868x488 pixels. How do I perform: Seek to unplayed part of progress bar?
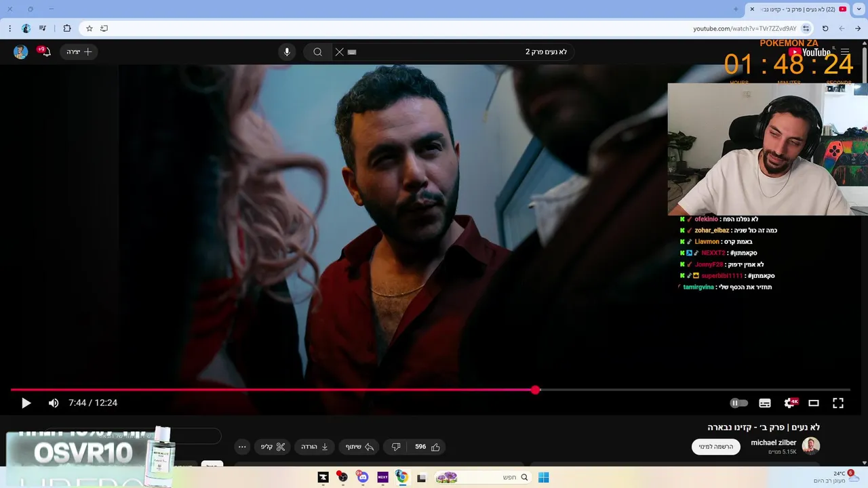pyautogui.click(x=695, y=390)
